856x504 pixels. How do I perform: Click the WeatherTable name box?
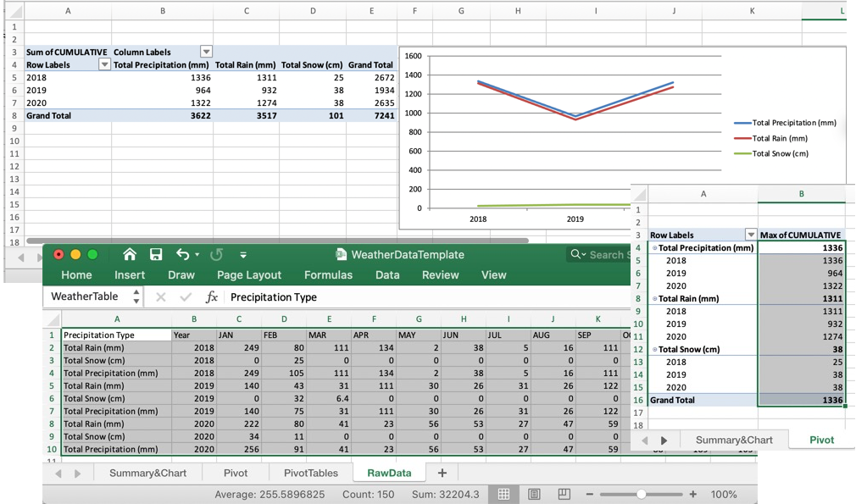point(85,296)
